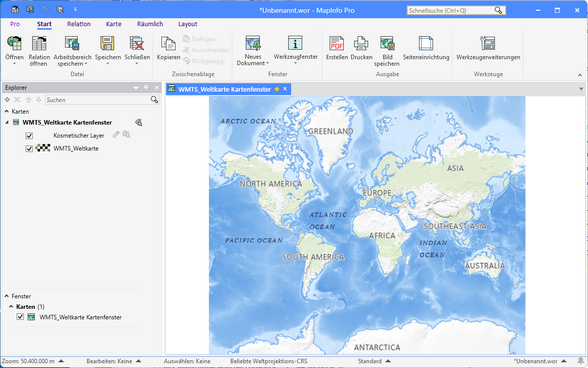Open the Layout ribbon tab
This screenshot has height=368, width=588.
[x=188, y=24]
